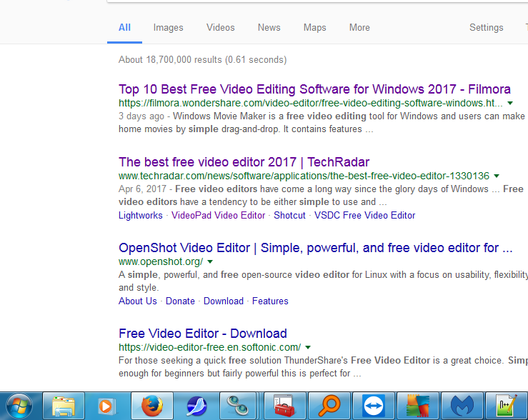Expand the softonic.com URL dropdown arrow
Image resolution: width=528 pixels, height=420 pixels.
(x=308, y=347)
